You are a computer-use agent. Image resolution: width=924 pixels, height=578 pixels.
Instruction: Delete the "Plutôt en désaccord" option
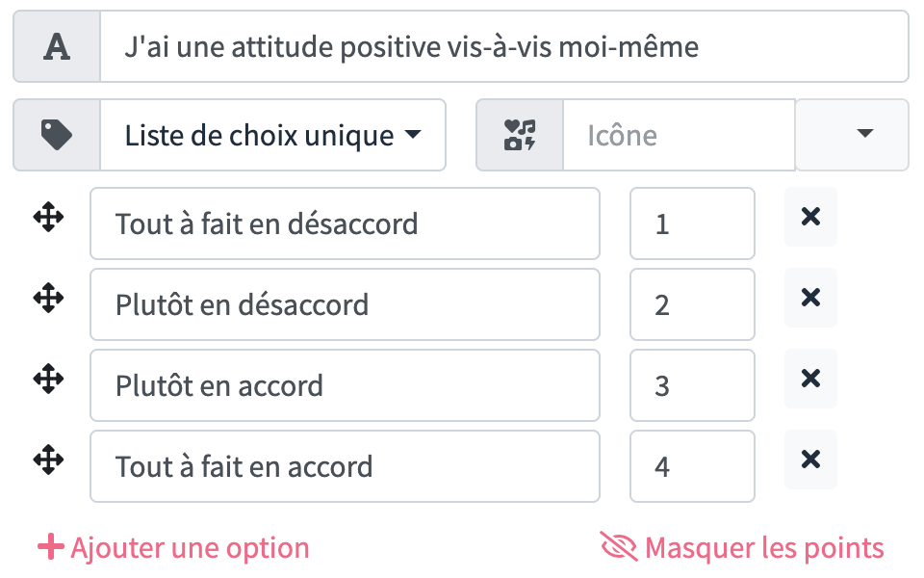tap(810, 299)
